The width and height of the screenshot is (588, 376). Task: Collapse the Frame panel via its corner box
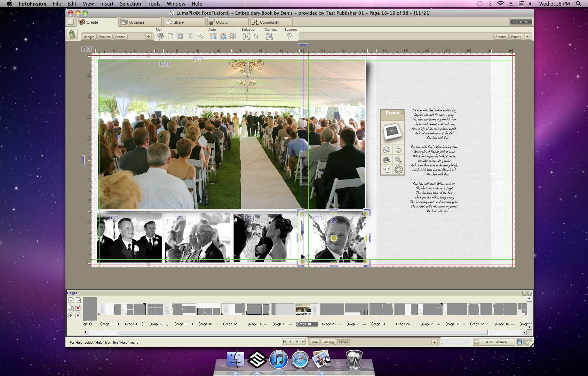point(402,112)
